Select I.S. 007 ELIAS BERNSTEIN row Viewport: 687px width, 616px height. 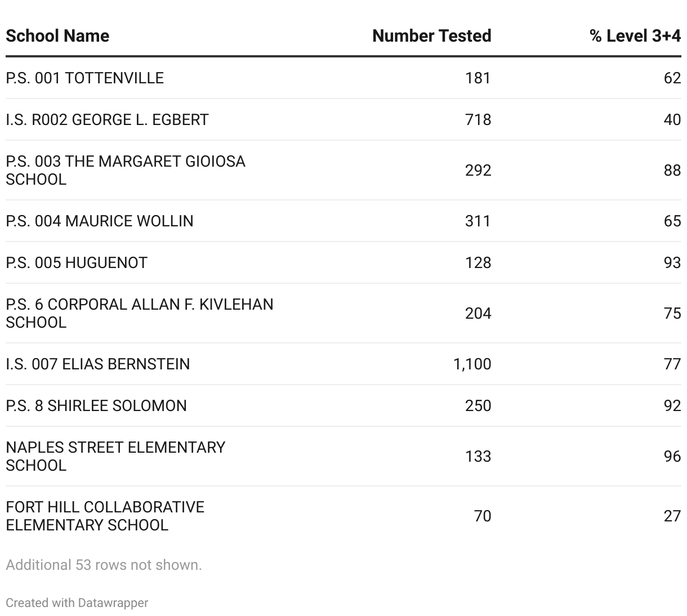98,364
